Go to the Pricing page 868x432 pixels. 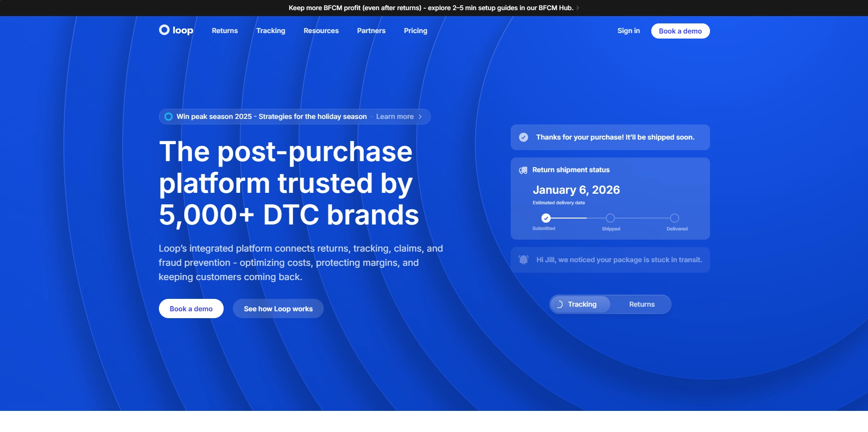click(416, 31)
